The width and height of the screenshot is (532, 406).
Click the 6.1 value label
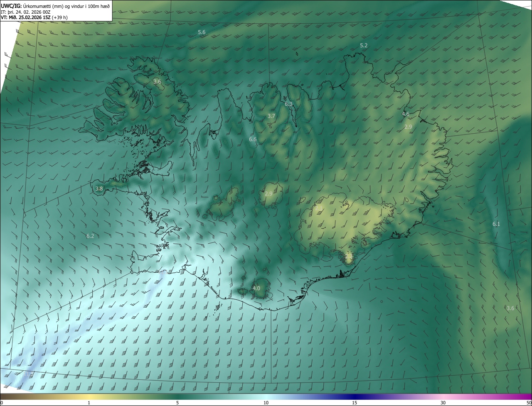tap(496, 224)
